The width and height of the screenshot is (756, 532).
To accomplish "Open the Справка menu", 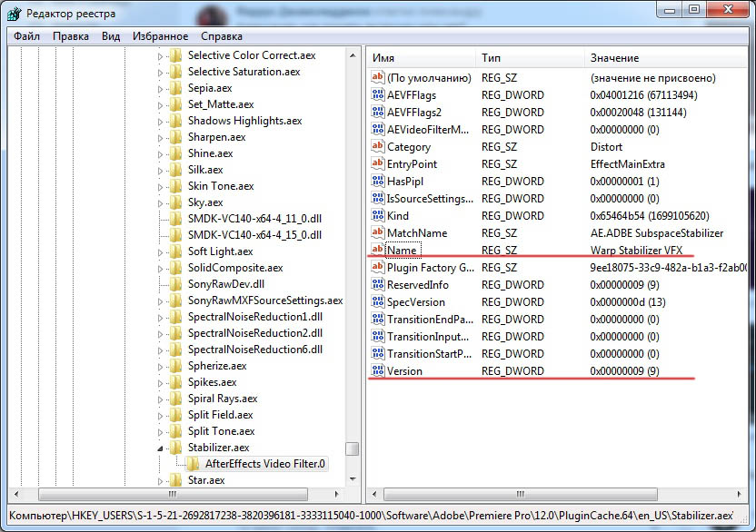I will [222, 36].
